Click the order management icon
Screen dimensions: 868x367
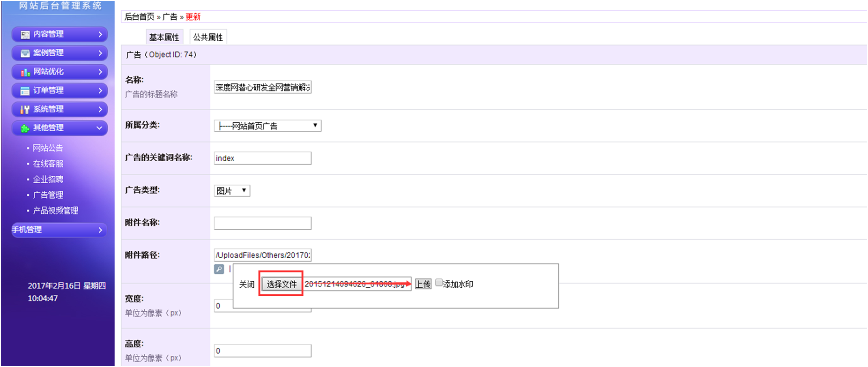click(x=25, y=91)
